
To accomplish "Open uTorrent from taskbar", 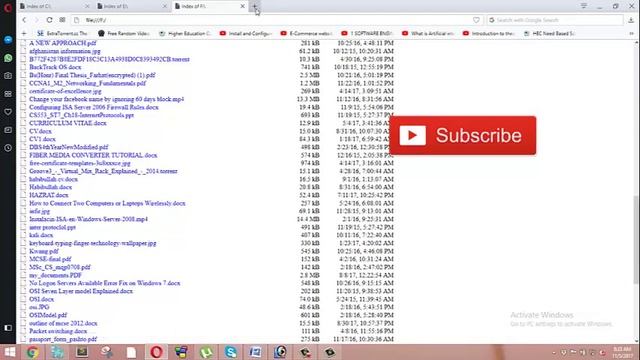I will pos(206,352).
